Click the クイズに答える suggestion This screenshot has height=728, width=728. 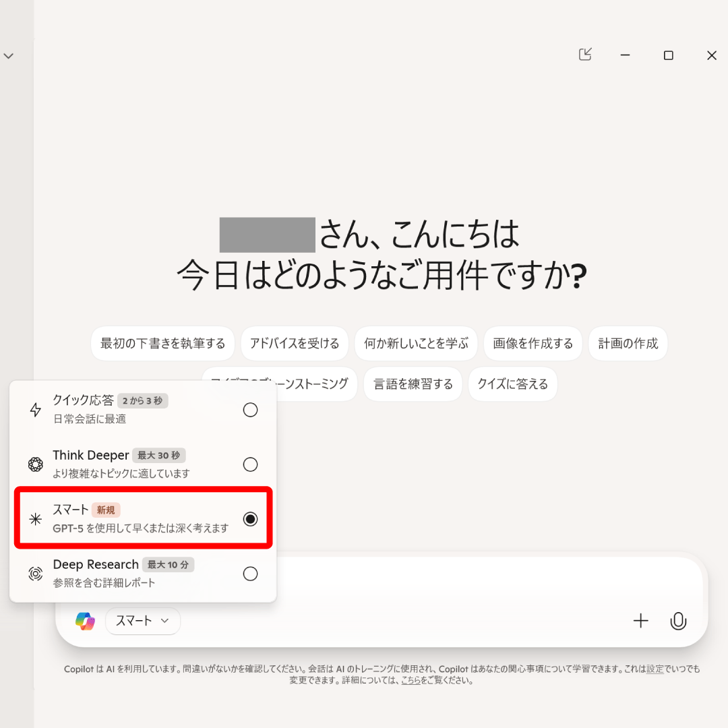[x=512, y=384]
